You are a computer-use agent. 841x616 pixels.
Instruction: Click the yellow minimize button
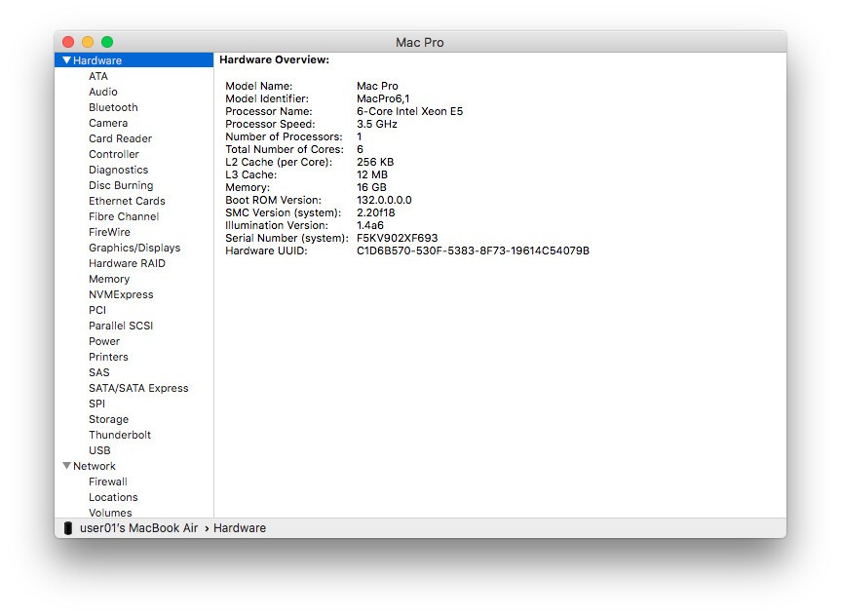click(88, 42)
